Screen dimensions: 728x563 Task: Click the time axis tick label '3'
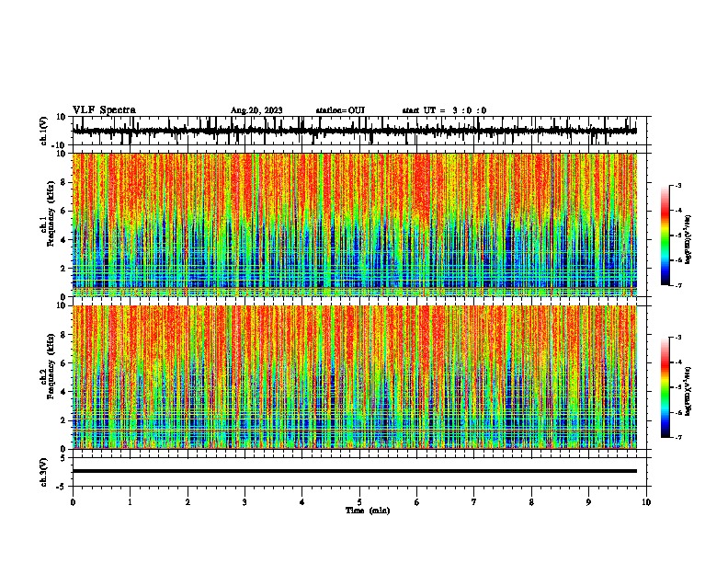(245, 502)
